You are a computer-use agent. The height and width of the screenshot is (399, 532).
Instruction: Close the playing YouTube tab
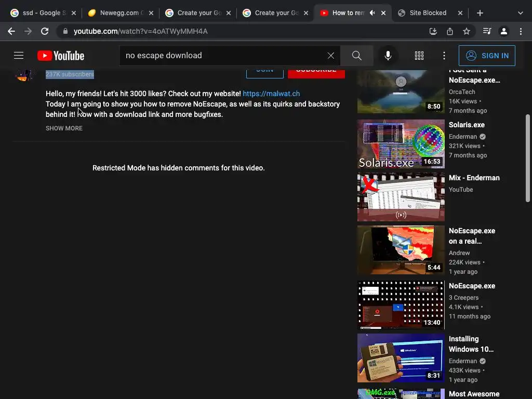click(383, 13)
